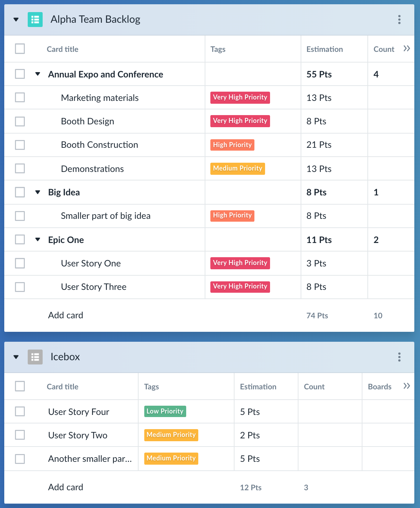Click the show more columns chevron in Icebox header
Viewport: 420px width, 508px height.
click(x=407, y=386)
